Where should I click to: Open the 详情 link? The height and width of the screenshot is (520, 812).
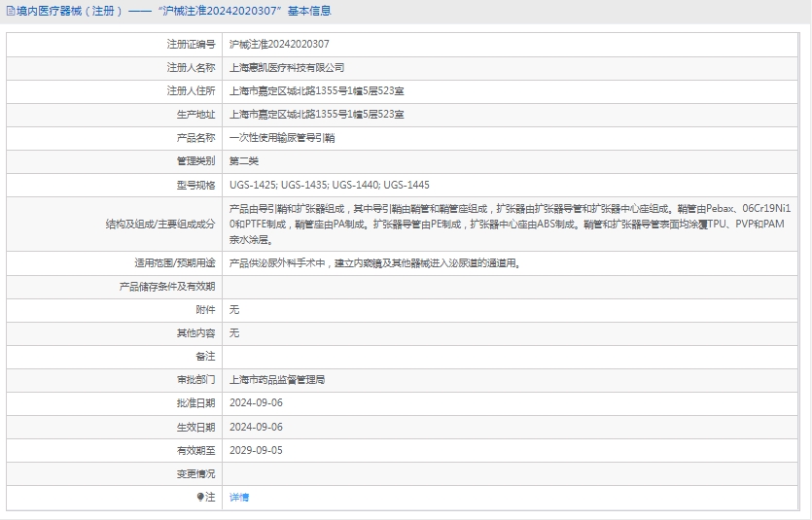click(x=238, y=497)
